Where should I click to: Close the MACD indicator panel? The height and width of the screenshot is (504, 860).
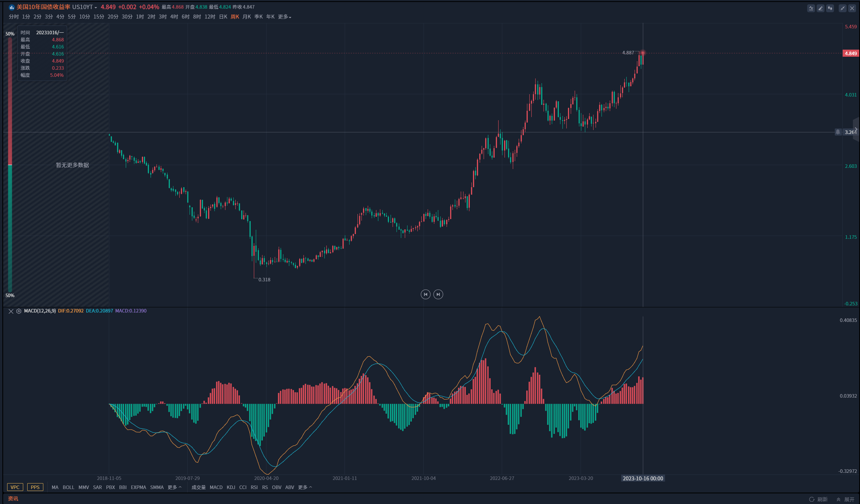(x=11, y=311)
